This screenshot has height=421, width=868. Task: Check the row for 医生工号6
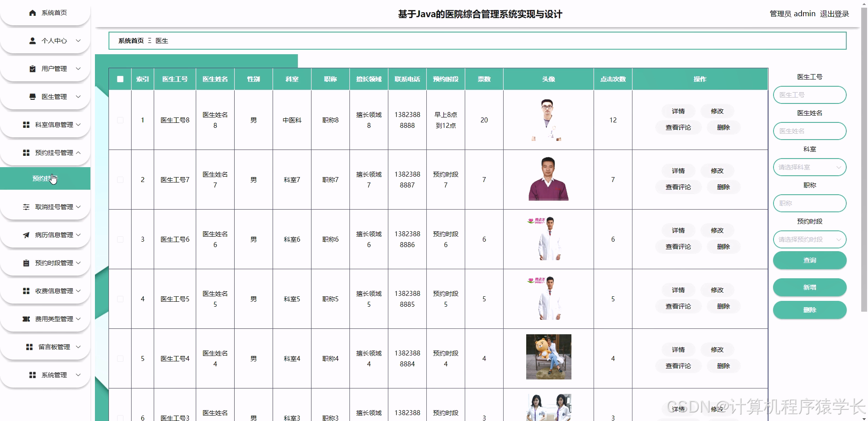120,239
